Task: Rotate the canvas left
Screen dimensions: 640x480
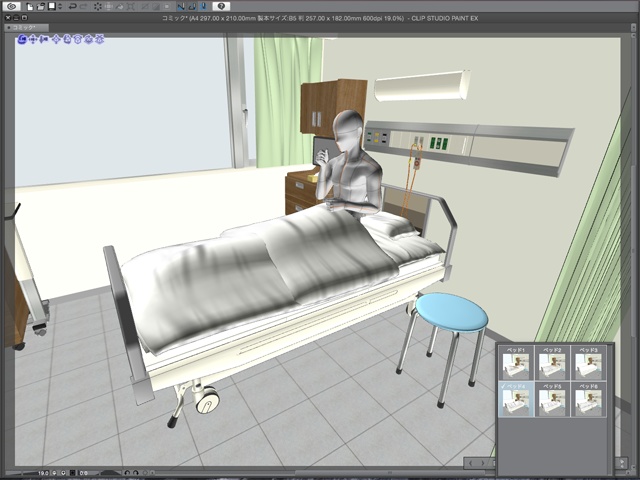Action: pyautogui.click(x=127, y=473)
